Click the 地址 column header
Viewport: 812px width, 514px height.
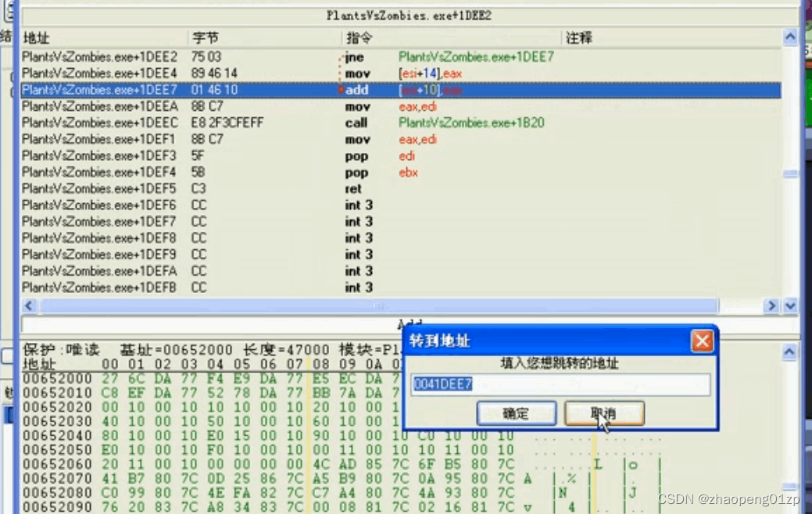point(104,37)
